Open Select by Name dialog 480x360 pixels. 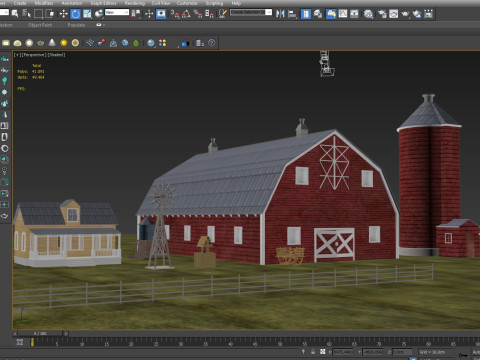coord(26,14)
